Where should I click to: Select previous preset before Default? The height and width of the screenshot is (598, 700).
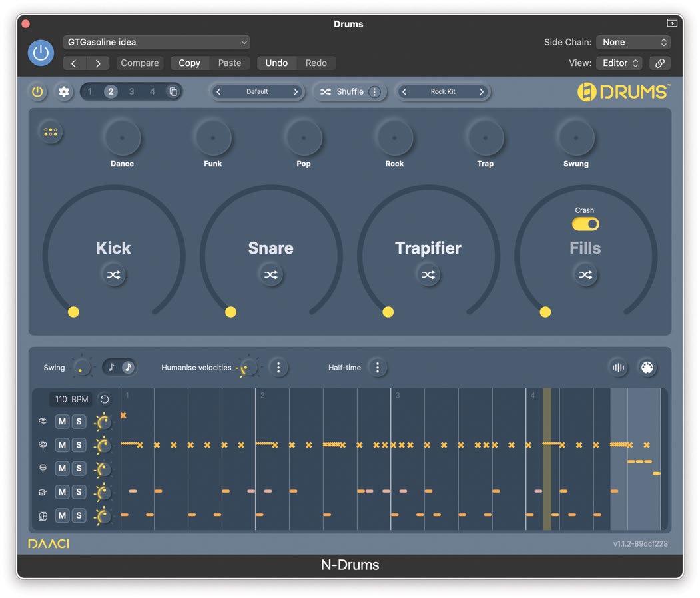click(x=218, y=91)
